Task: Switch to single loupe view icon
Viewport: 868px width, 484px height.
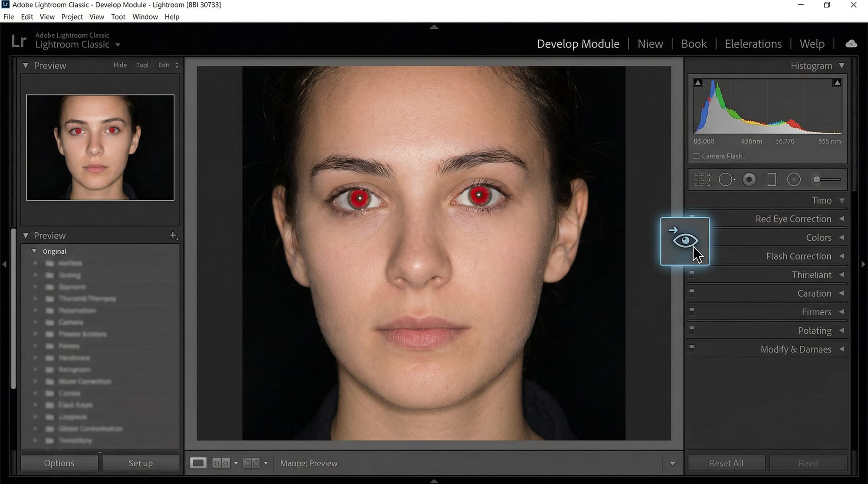Action: point(198,463)
